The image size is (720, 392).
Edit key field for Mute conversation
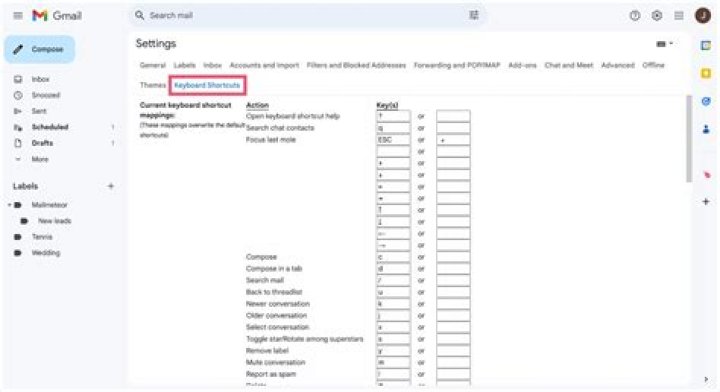pos(393,363)
